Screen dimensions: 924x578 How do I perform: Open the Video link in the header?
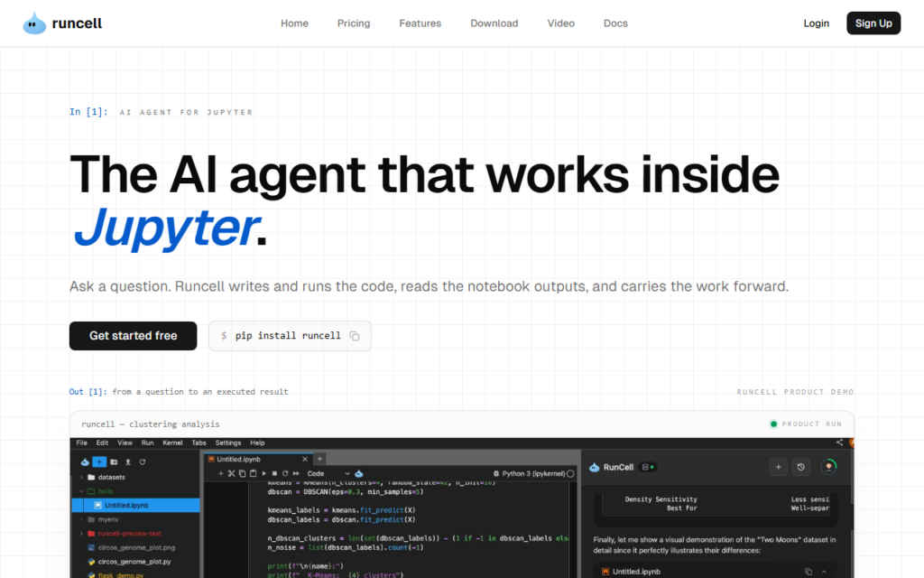[561, 23]
